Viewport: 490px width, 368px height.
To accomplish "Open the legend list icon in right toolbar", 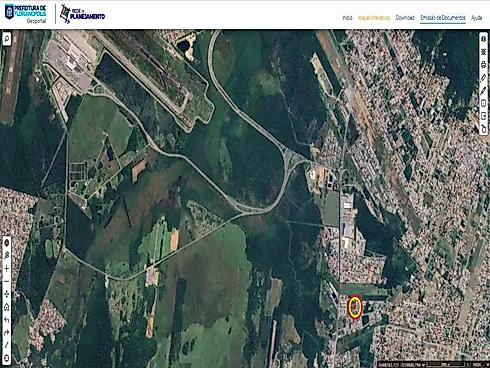I will [x=483, y=52].
